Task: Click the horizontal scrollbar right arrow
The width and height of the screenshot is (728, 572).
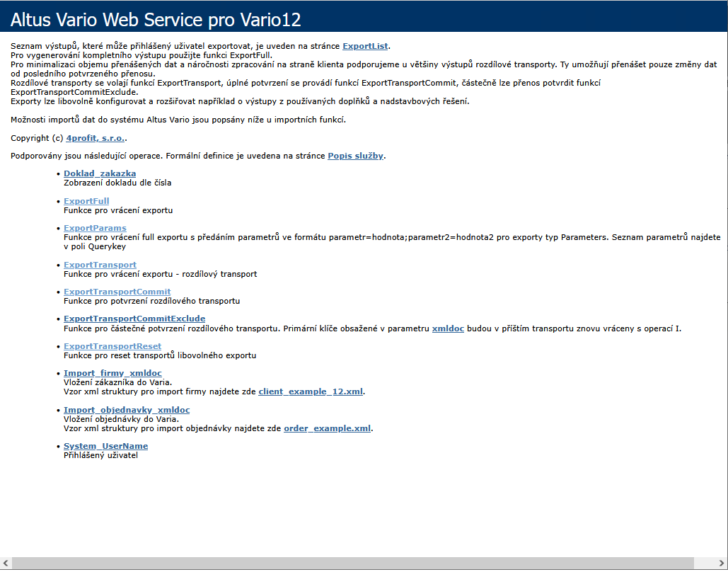Action: pyautogui.click(x=720, y=564)
